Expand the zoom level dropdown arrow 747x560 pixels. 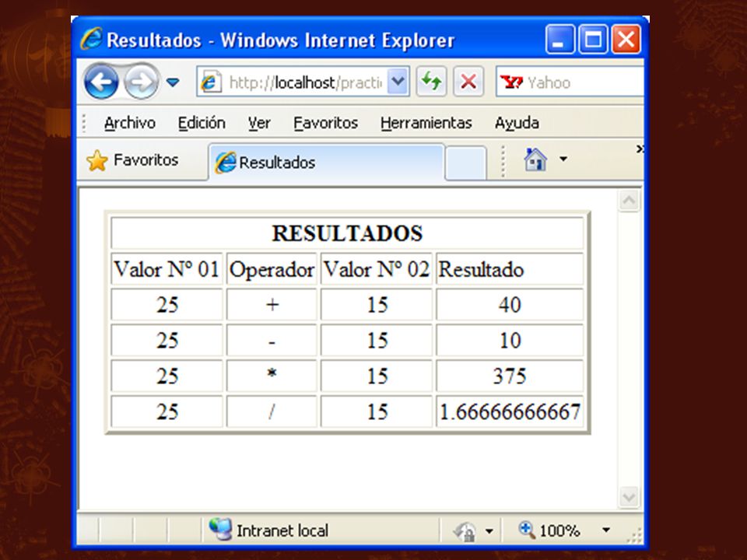tap(606, 530)
